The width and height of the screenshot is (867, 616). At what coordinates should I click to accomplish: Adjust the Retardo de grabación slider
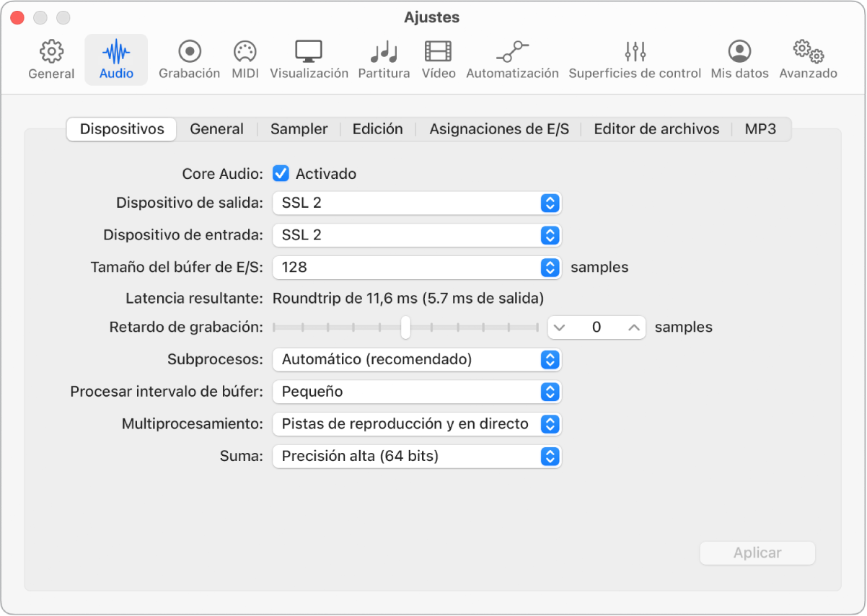[405, 327]
